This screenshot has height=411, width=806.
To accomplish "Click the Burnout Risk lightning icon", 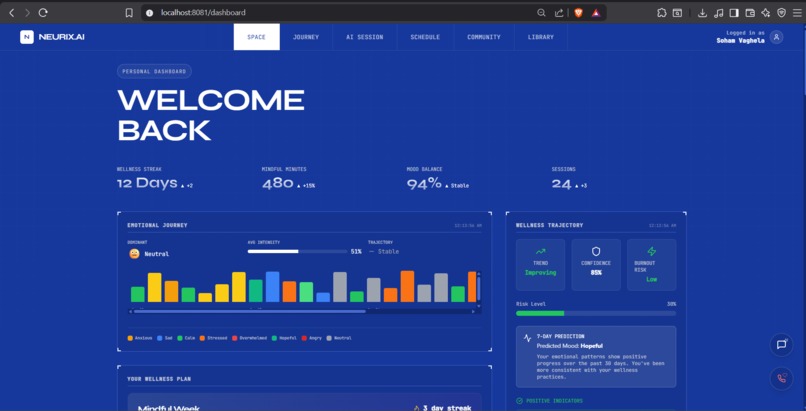I will point(651,251).
